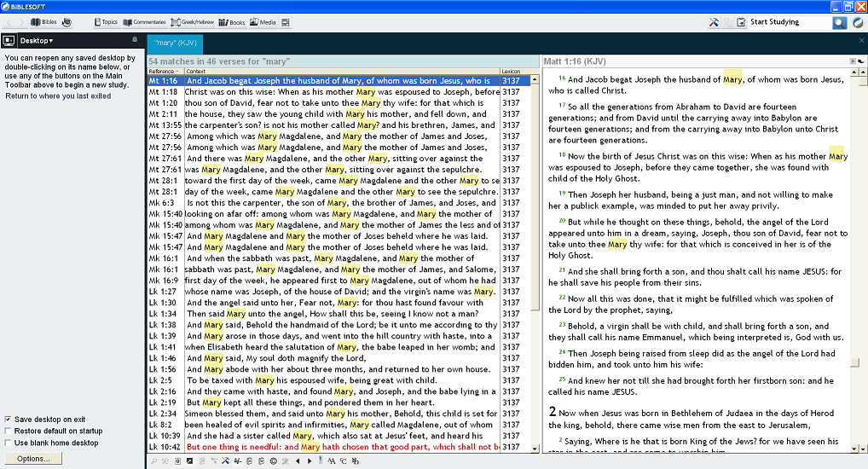Enable 'Restore default on startup' checkbox
Screen dimensions: 868x469
tap(8, 431)
